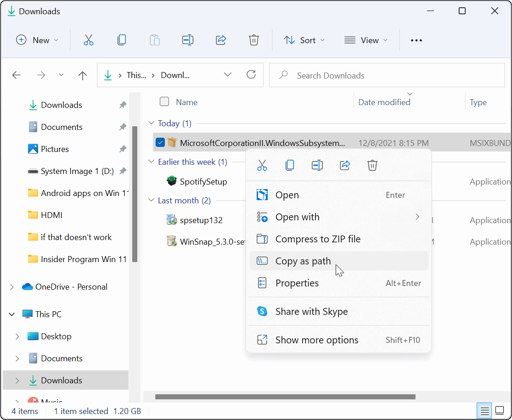
Task: Paste using the toolbar Paste icon
Action: 155,40
